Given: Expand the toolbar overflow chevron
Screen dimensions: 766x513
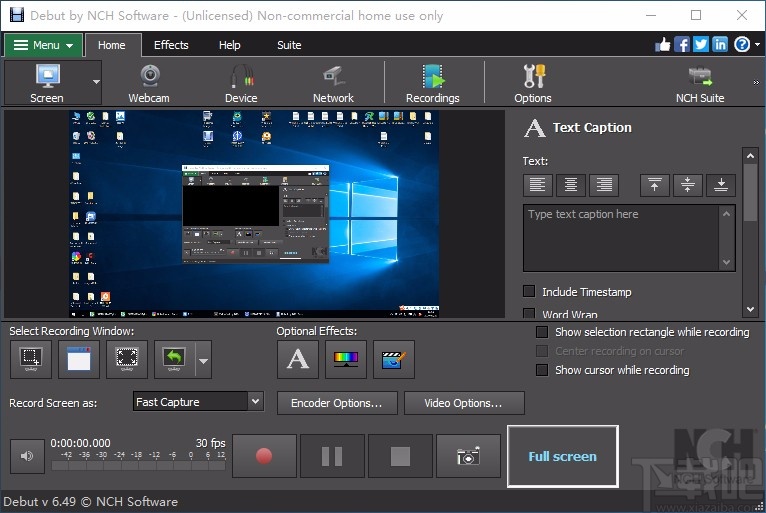Looking at the screenshot, I should pos(756,83).
